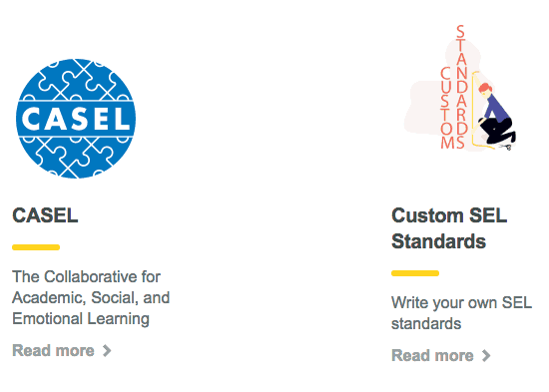549x392 pixels.
Task: Click the Custom Standards illustration
Action: coord(460,88)
